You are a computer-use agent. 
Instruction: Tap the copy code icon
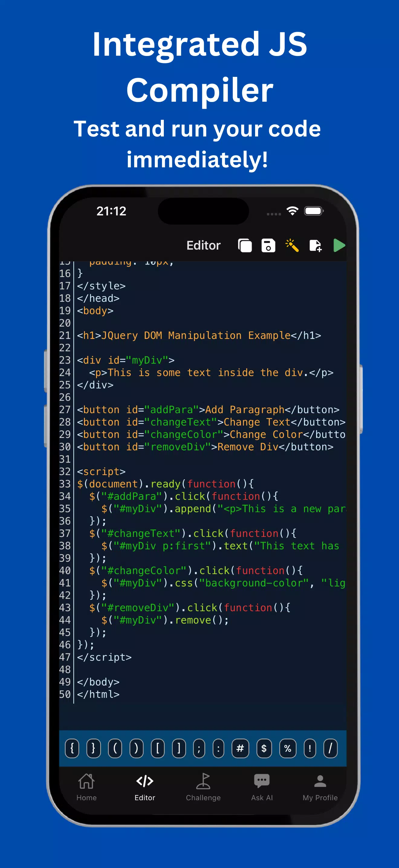click(x=245, y=245)
